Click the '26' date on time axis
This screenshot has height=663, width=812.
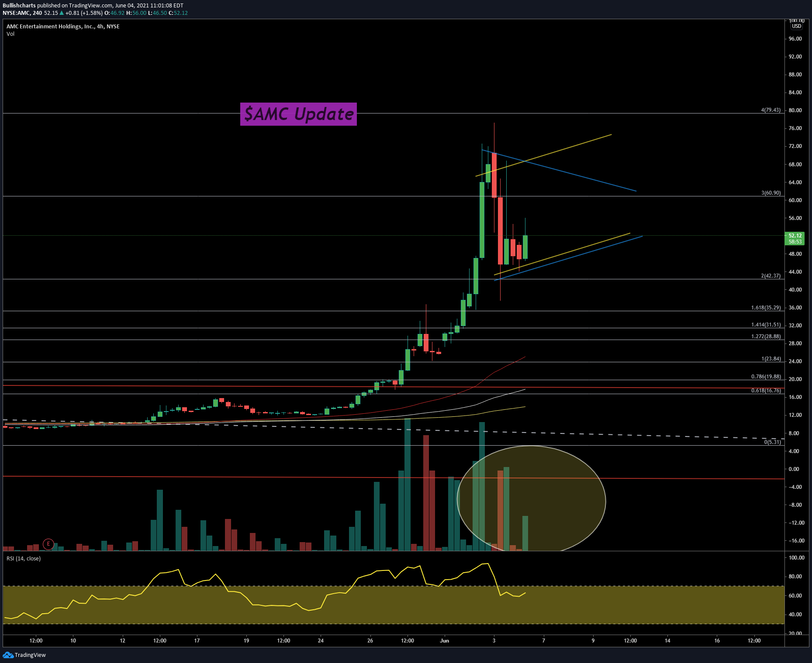pos(370,641)
